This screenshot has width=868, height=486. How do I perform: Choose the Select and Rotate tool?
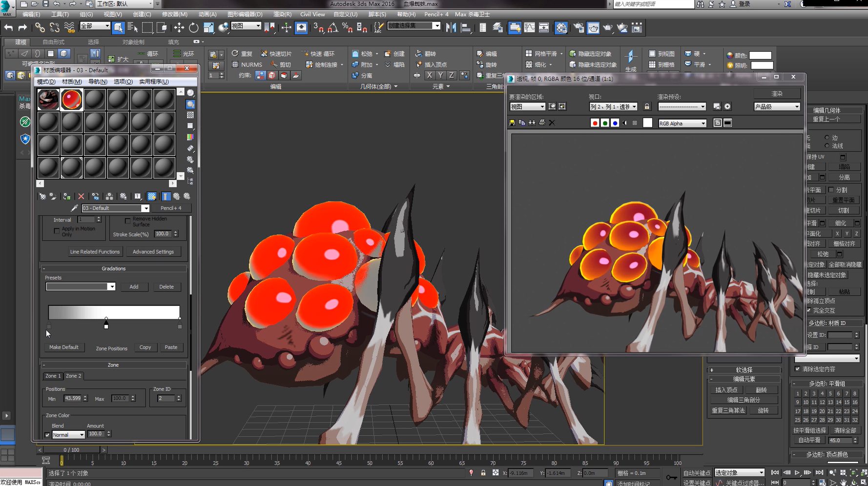(194, 28)
